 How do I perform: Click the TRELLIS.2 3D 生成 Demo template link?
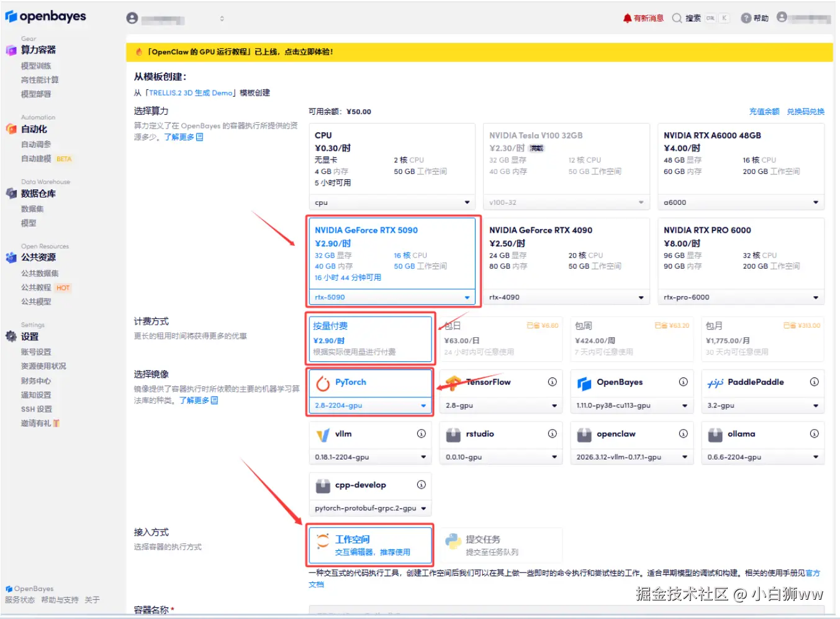[191, 93]
